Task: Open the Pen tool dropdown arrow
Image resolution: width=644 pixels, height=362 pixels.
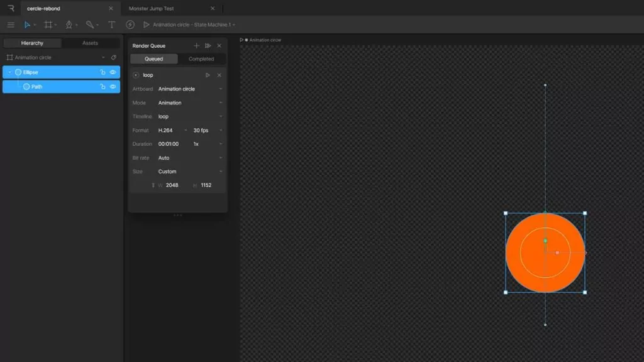Action: click(76, 25)
